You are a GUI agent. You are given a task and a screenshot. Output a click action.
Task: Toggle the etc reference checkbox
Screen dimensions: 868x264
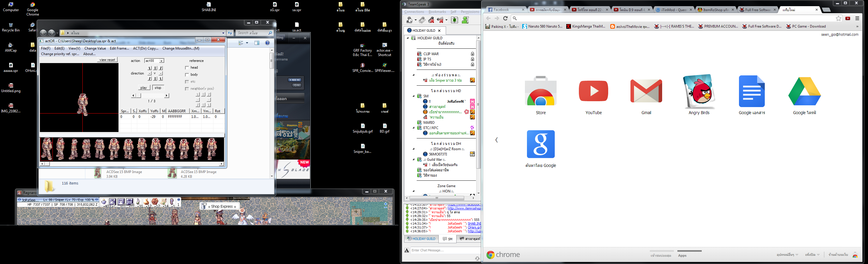pyautogui.click(x=187, y=82)
